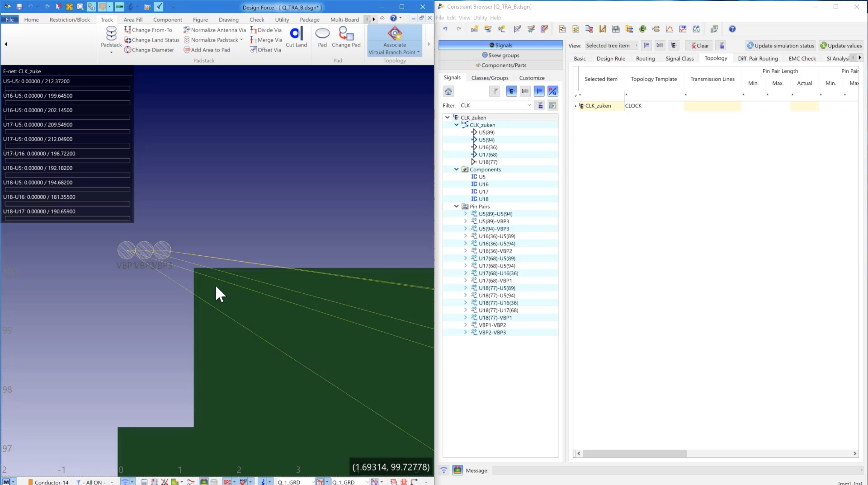This screenshot has width=868, height=485.
Task: Click Associate Virtual Branch Point icon
Action: pos(394,34)
